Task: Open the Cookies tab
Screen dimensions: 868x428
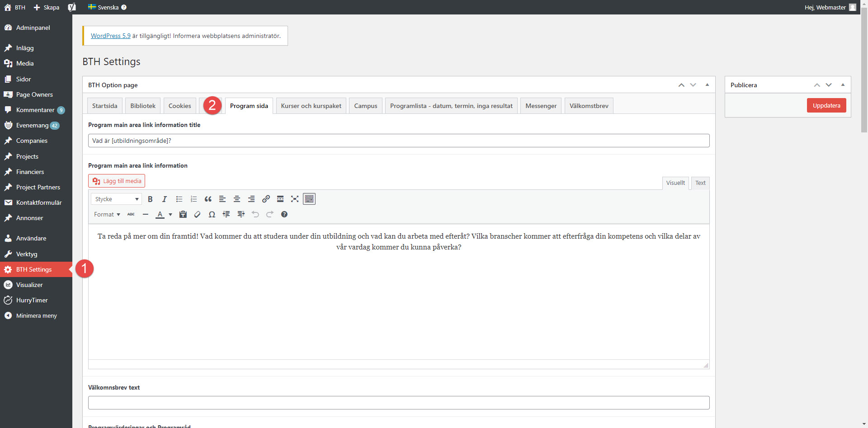Action: click(180, 106)
